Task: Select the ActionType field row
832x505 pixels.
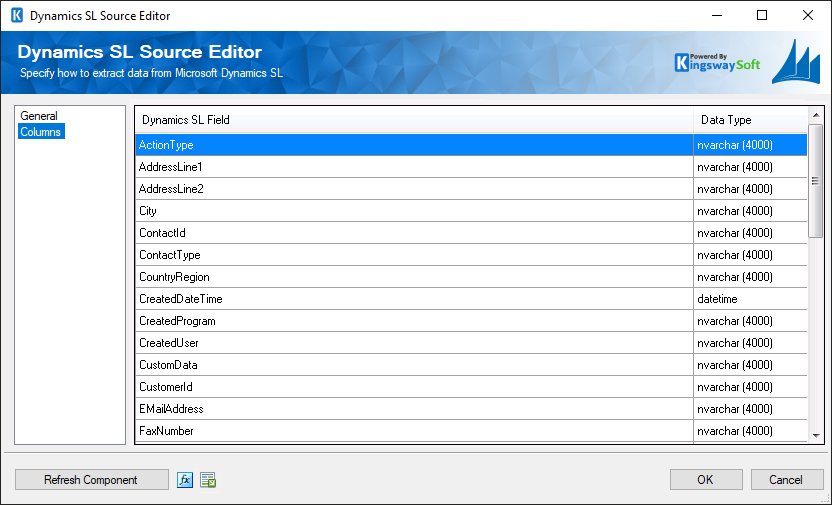Action: 414,145
